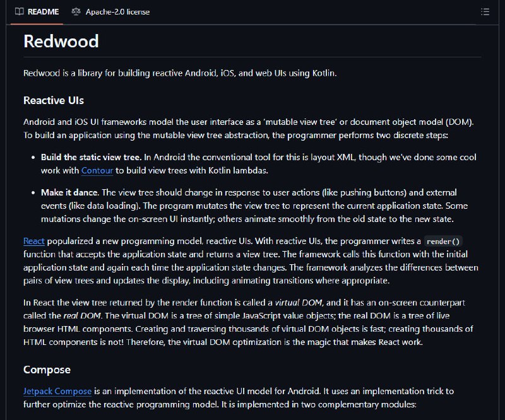The width and height of the screenshot is (505, 420).
Task: Click the law scale icon beside Apache-2.0
Action: (76, 11)
